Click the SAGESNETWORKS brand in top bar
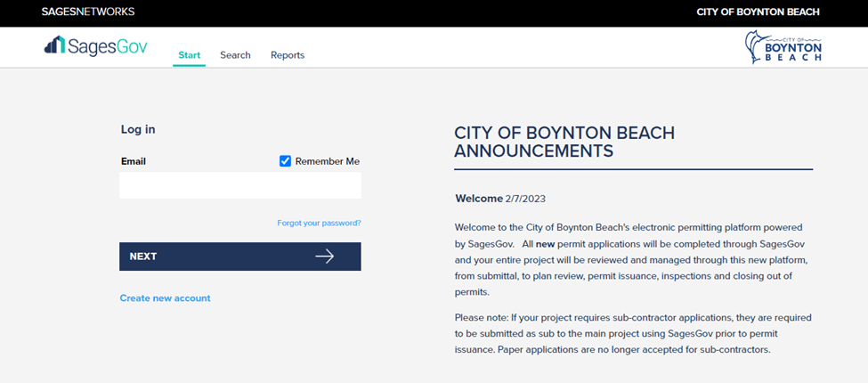 (x=88, y=12)
